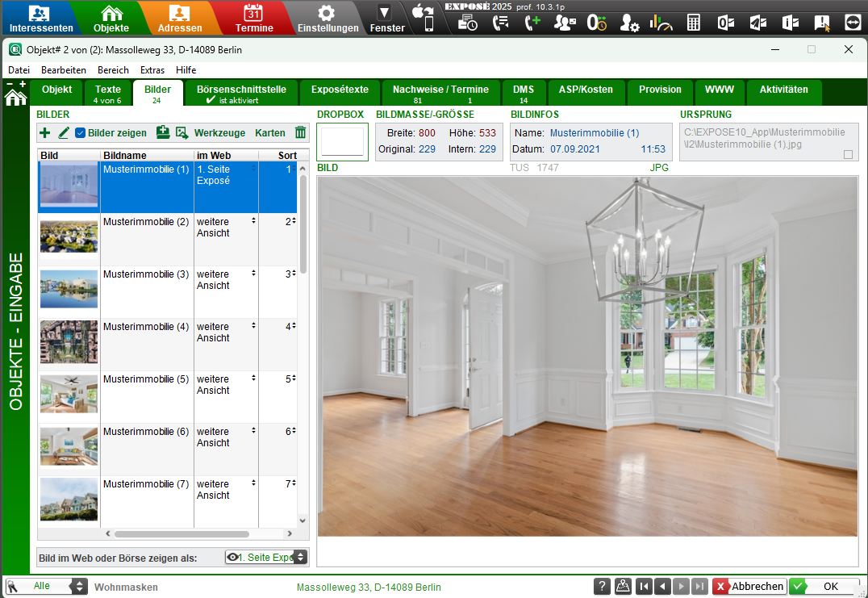Toggle the checkbox in Ursprung path box
The image size is (868, 598).
tap(848, 154)
